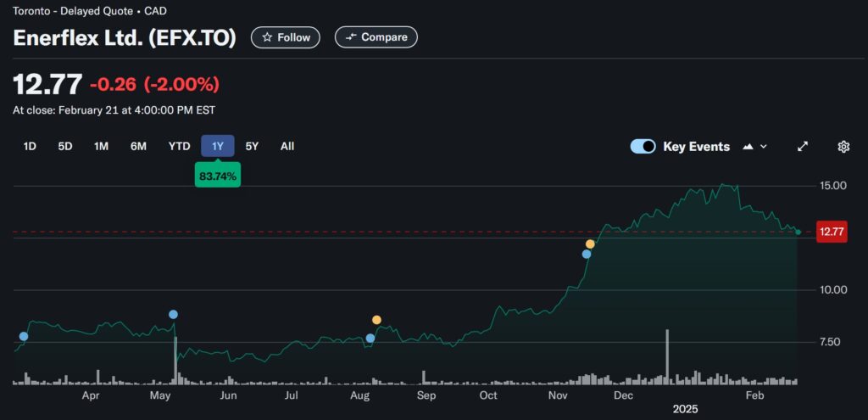Click the compare arrows icon
The height and width of the screenshot is (420, 868).
350,37
